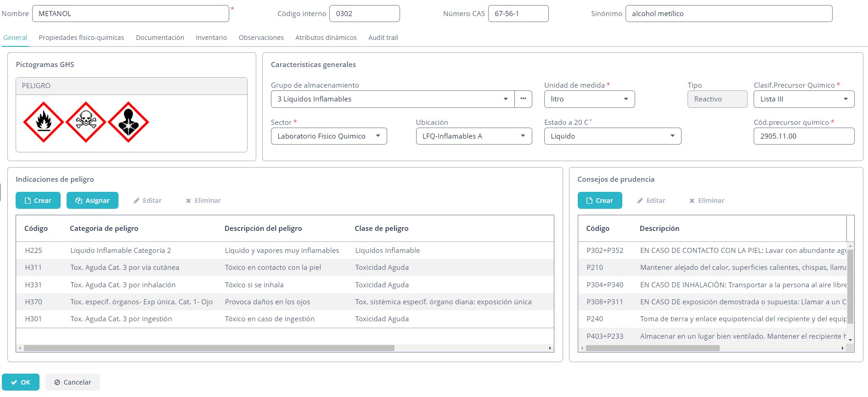Open the storage group ellipsis button
Viewport: 868px width, 397px height.
523,99
